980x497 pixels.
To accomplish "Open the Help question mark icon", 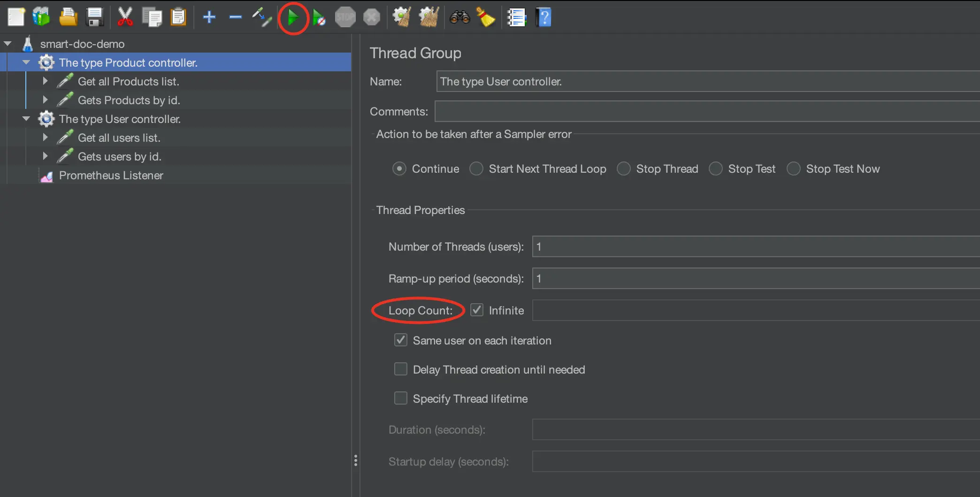I will [x=544, y=18].
